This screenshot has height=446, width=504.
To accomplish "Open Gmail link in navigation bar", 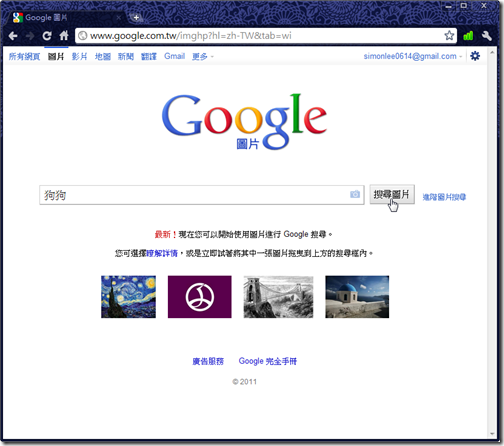I will point(174,56).
